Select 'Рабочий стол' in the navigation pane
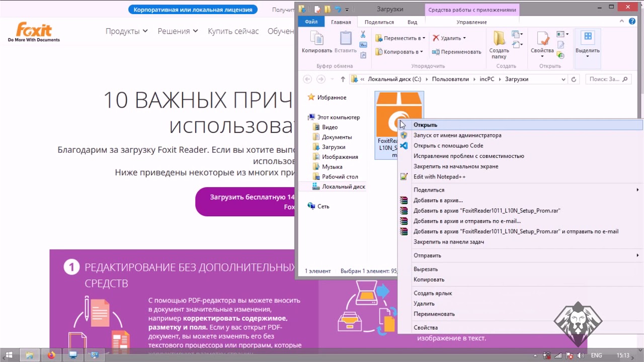 pos(340,176)
